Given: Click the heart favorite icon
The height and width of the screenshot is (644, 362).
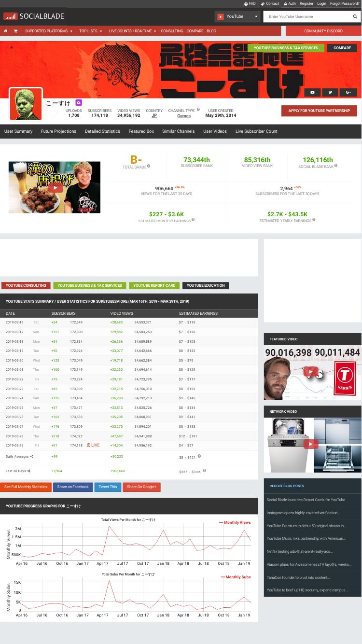Looking at the screenshot, I should coord(53,114).
